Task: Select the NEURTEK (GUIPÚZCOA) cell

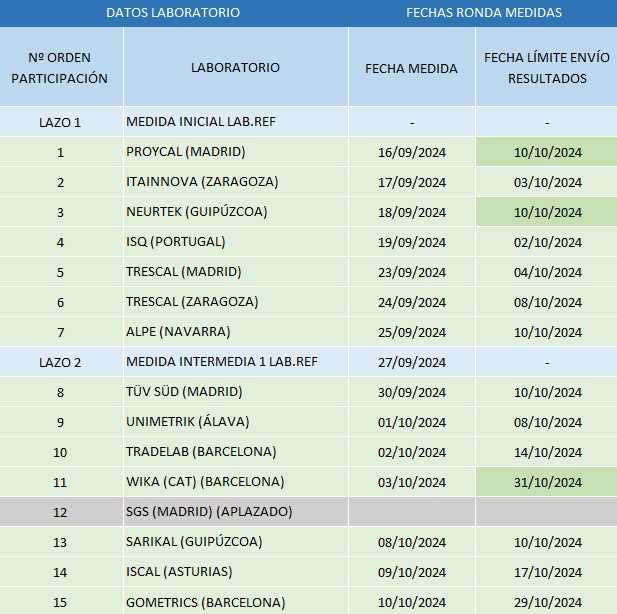Action: pyautogui.click(x=236, y=212)
